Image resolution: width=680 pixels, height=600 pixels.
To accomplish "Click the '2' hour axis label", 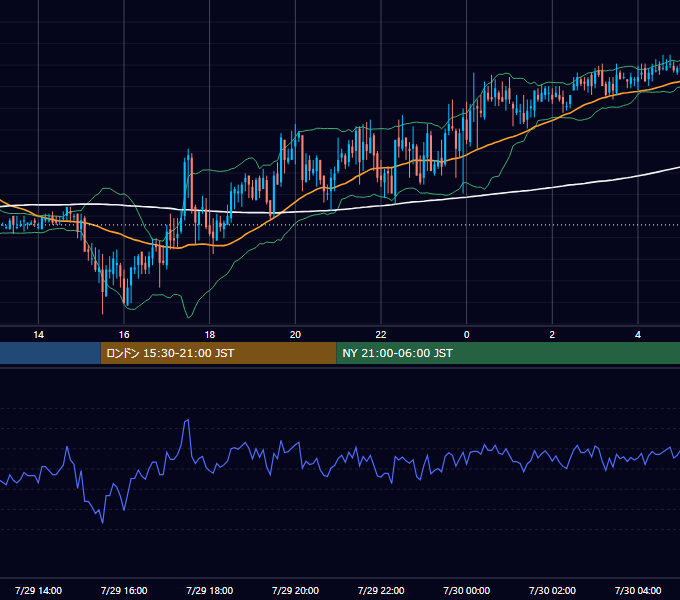I will (x=552, y=335).
